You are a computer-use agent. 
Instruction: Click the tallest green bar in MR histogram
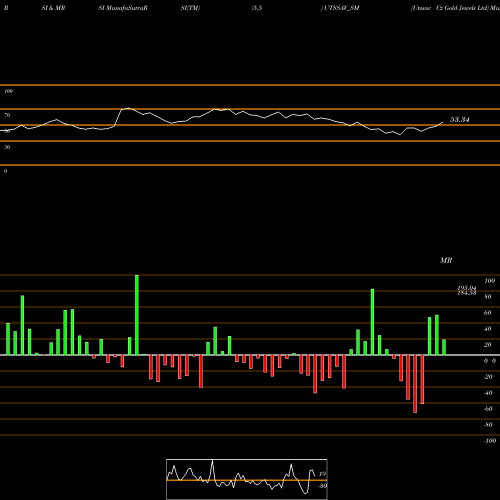pos(137,315)
